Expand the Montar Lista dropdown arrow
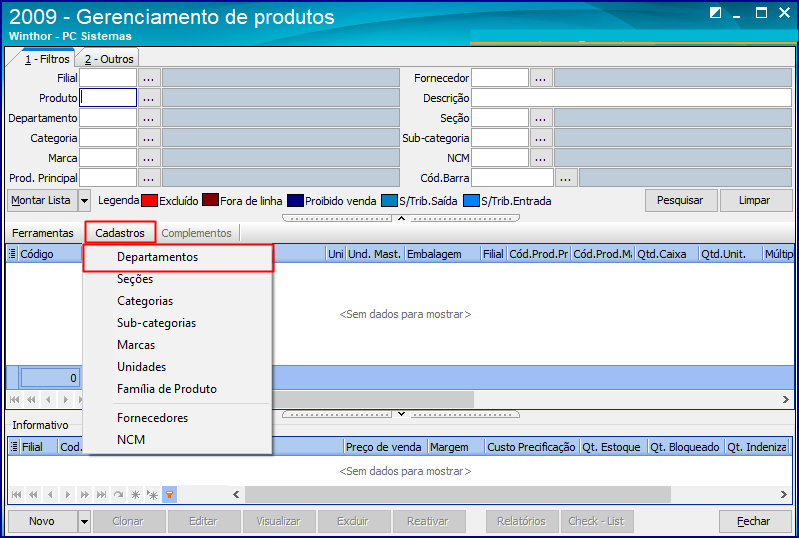Image resolution: width=799 pixels, height=538 pixels. 85,201
